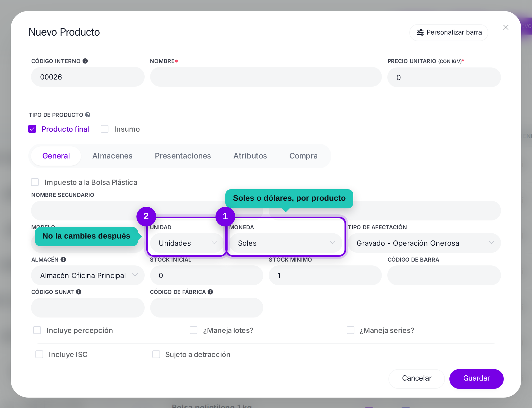Screen dimensions: 532x408
Task: Click the Stock Mínimo input field
Action: click(325, 275)
